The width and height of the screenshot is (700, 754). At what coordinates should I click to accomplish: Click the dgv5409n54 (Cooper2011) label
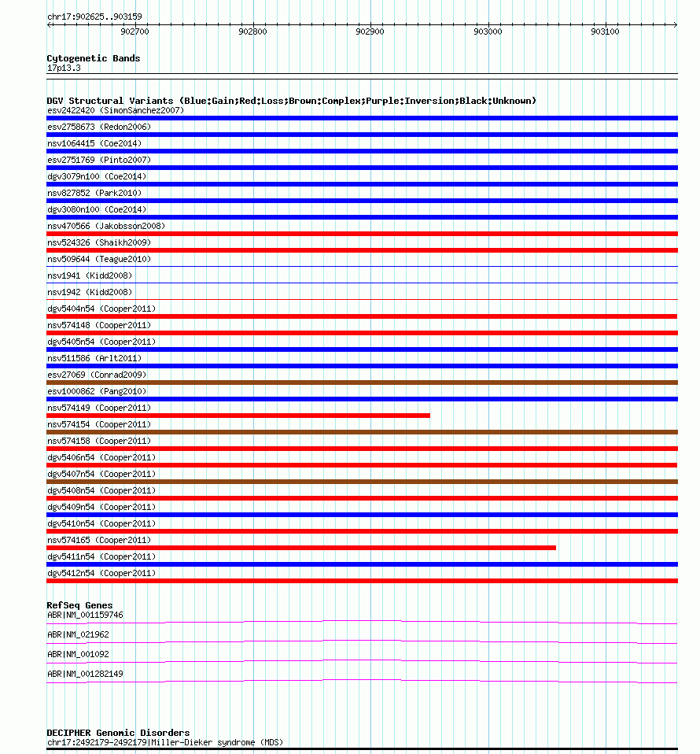[x=101, y=507]
